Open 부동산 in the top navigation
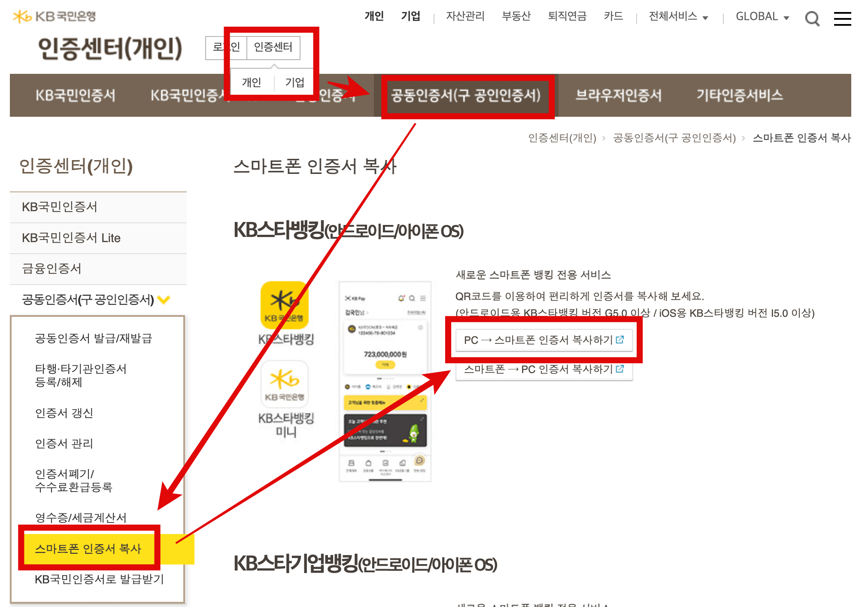868x607 pixels. (x=516, y=16)
